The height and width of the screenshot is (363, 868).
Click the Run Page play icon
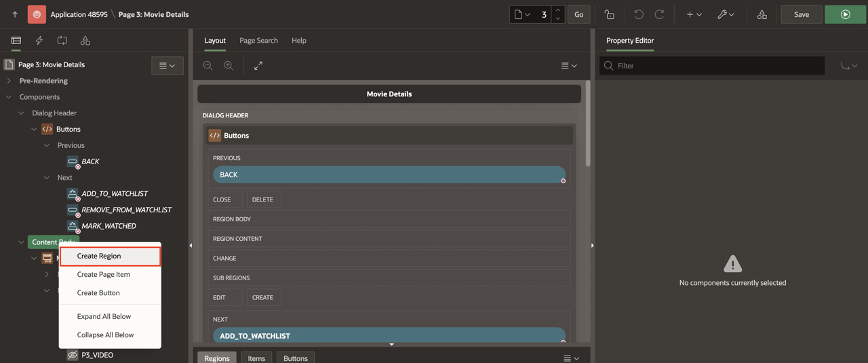coord(845,14)
